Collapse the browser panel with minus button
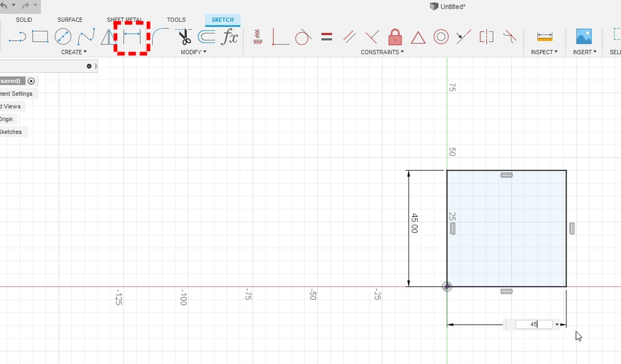Screen dimensions: 621x364 tap(89, 66)
